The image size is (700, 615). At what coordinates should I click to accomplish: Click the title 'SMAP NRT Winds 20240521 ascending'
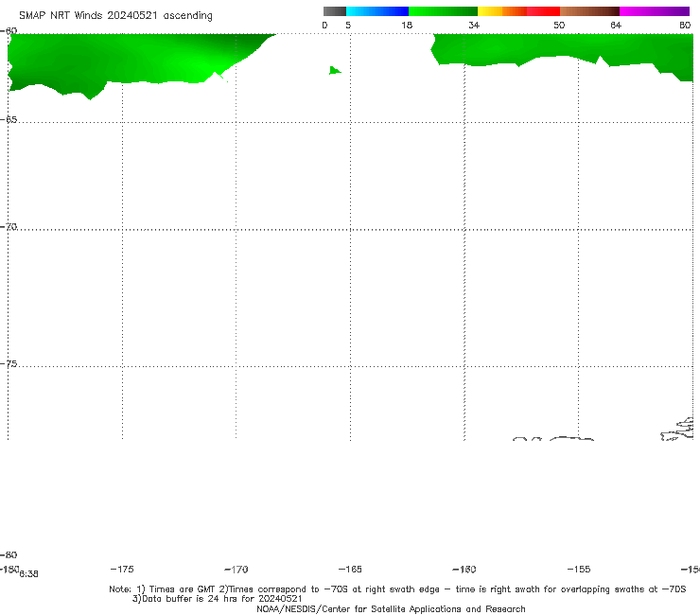pos(115,15)
